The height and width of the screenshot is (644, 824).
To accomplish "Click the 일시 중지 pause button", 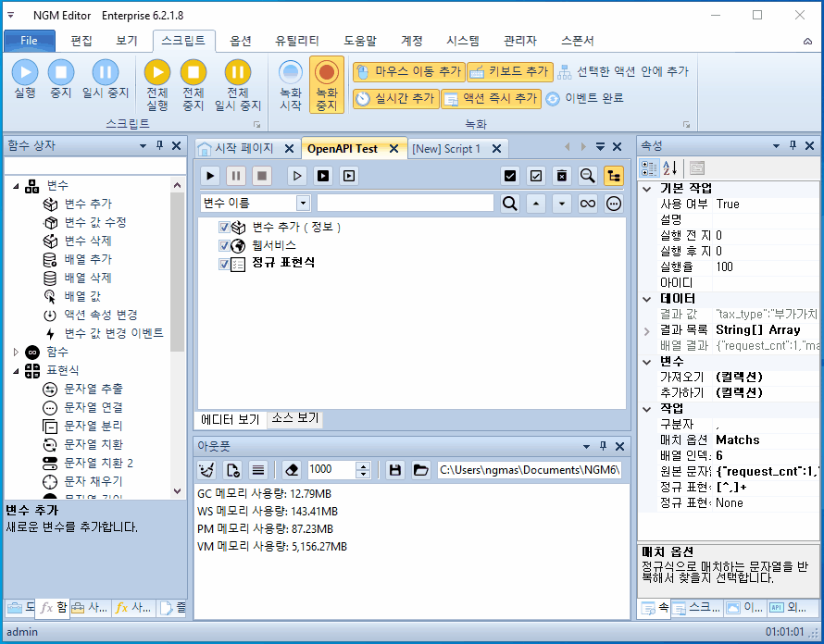I will (x=106, y=79).
